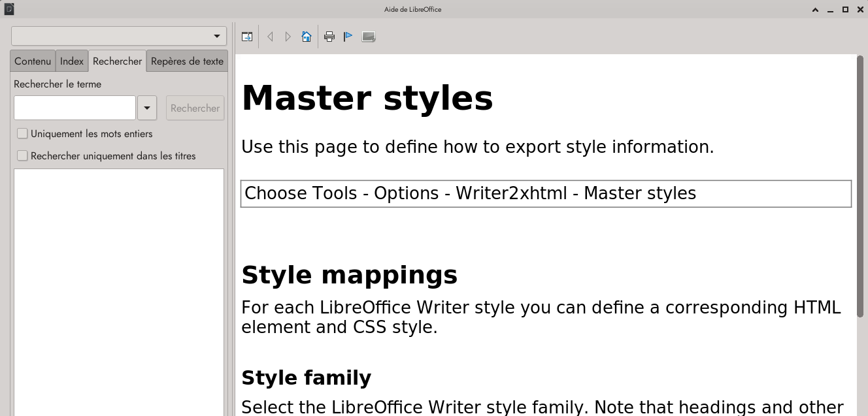Expand the search term history dropdown arrow
The height and width of the screenshot is (416, 868).
point(147,108)
